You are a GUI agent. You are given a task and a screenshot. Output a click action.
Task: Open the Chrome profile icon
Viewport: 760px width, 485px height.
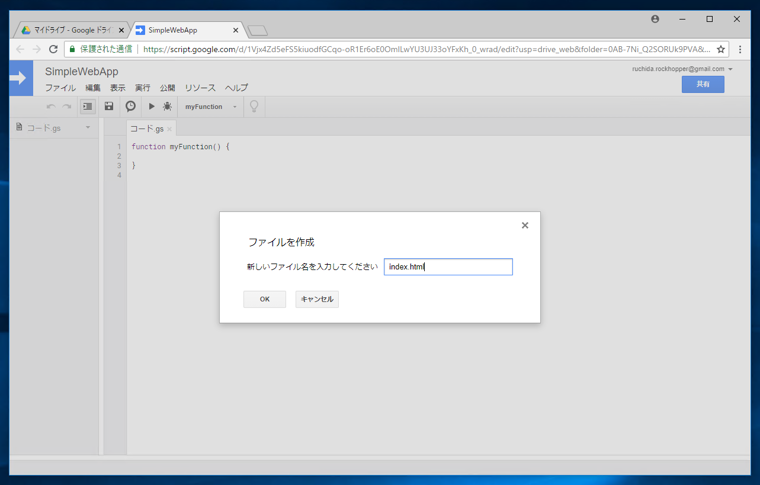tap(655, 19)
